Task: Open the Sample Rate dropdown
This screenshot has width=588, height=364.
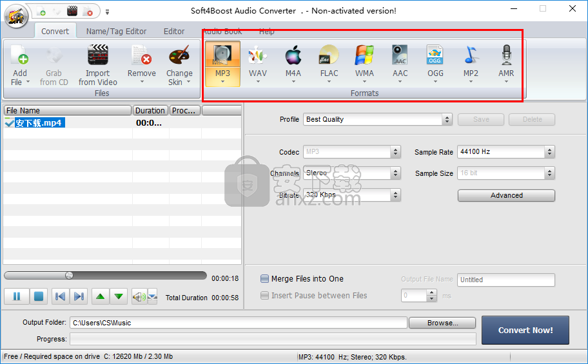Action: click(549, 152)
